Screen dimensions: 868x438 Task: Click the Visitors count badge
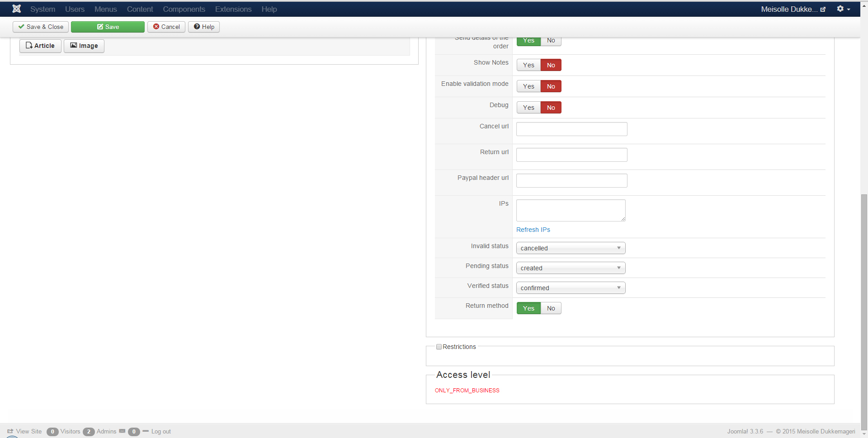coord(52,432)
